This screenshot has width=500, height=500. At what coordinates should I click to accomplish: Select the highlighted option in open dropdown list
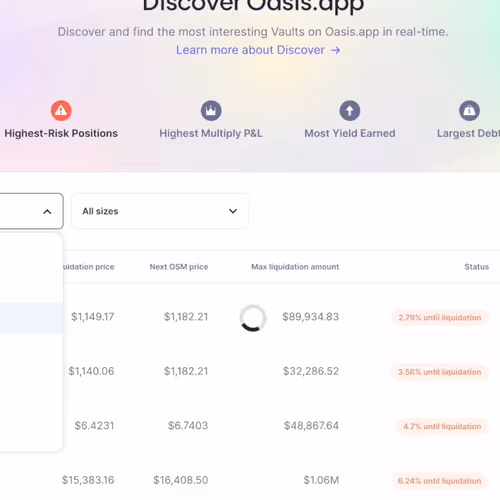(31, 318)
